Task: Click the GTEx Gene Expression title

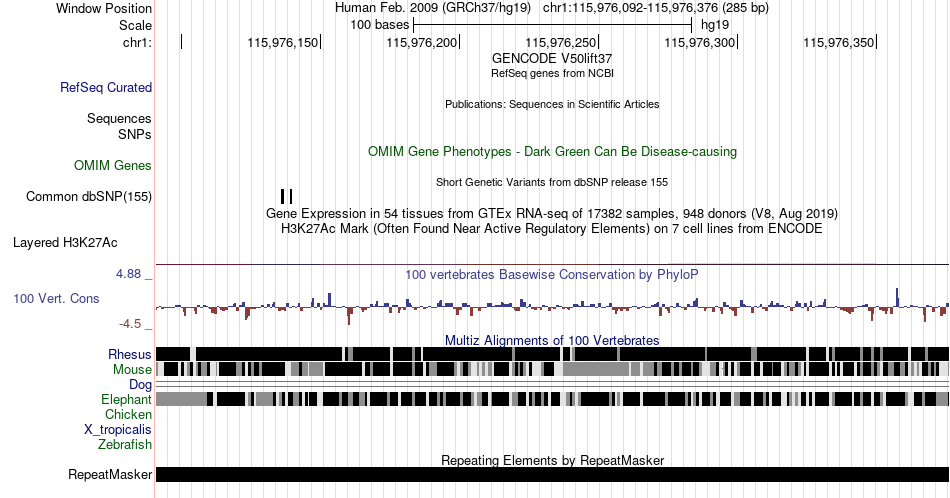Action: point(552,213)
